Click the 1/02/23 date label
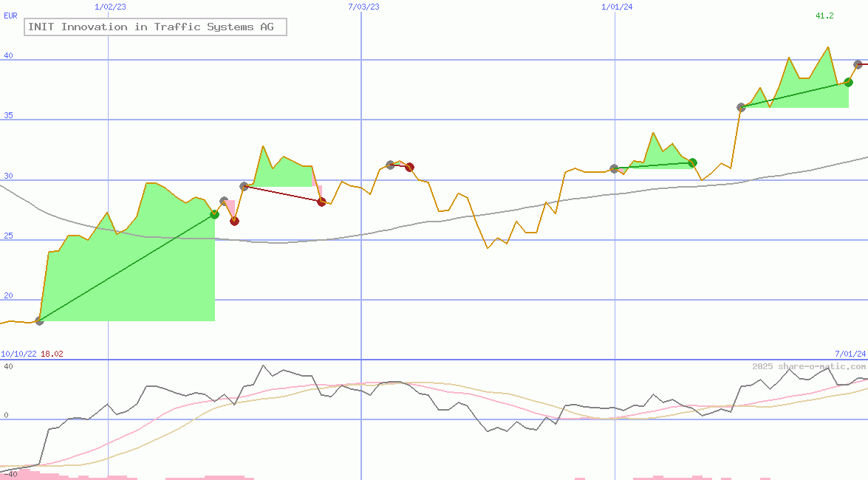This screenshot has height=480, width=868. [x=111, y=6]
